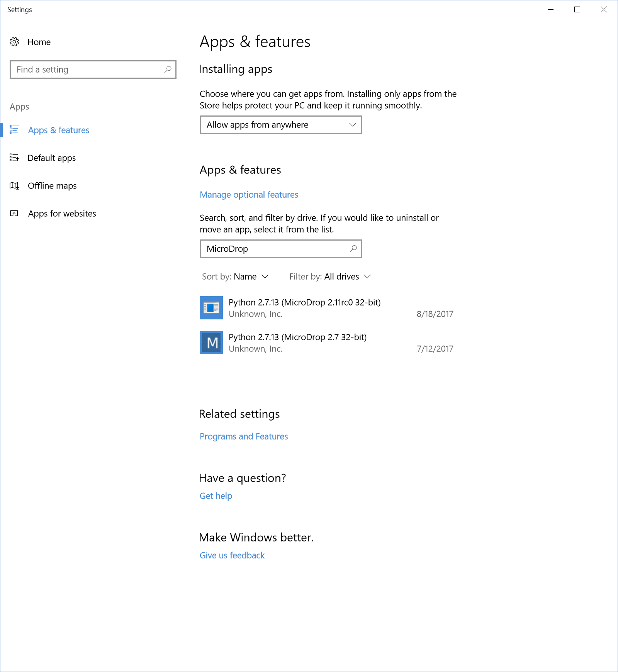
Task: Click the Get help link
Action: pyautogui.click(x=216, y=496)
